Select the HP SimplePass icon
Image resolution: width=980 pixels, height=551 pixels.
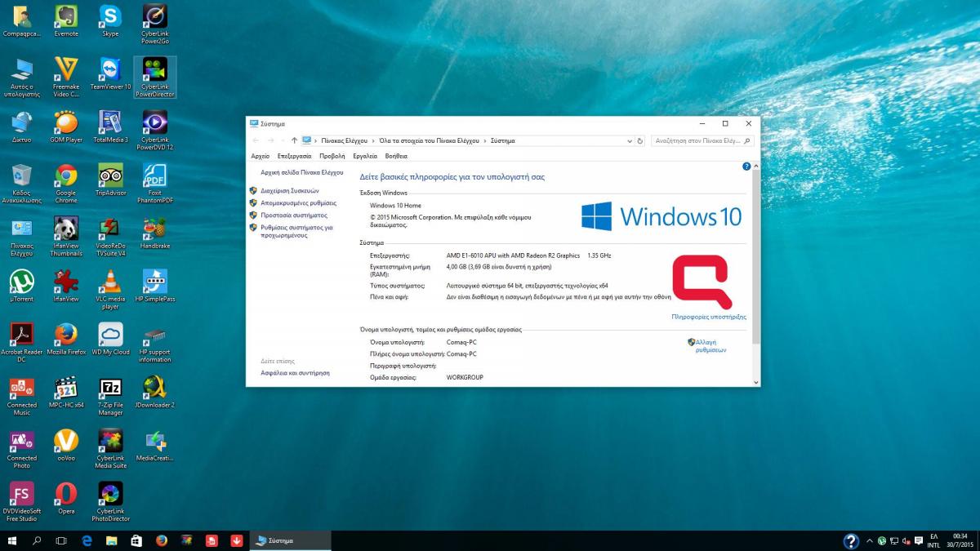coord(155,286)
